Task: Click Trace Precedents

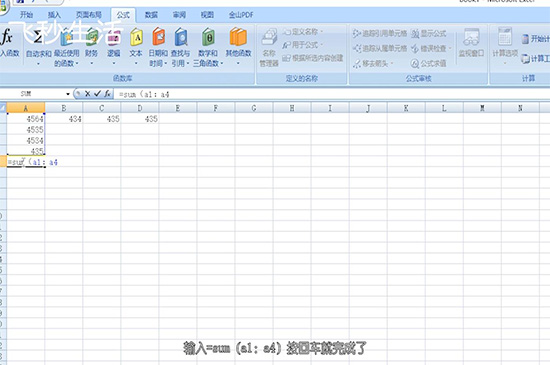Action: 380,33
